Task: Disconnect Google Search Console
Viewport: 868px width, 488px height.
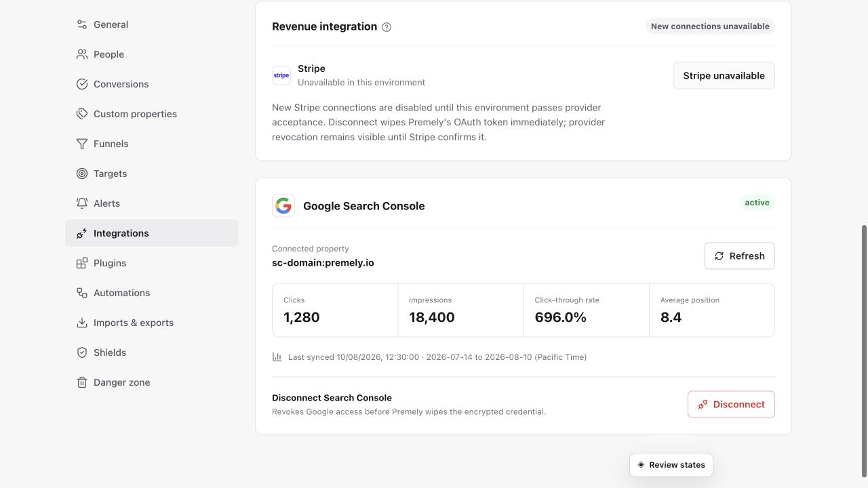Action: (731, 405)
